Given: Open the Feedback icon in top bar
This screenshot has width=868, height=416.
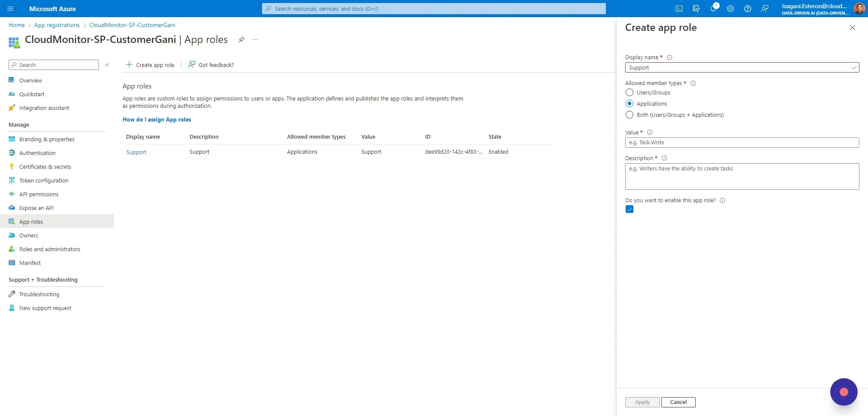Looking at the screenshot, I should point(765,9).
